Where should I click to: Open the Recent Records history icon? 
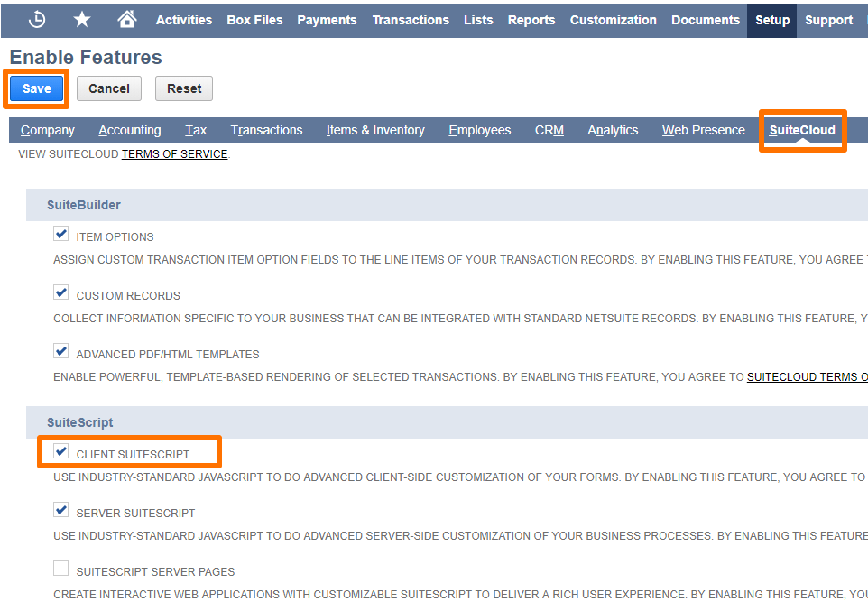[36, 19]
